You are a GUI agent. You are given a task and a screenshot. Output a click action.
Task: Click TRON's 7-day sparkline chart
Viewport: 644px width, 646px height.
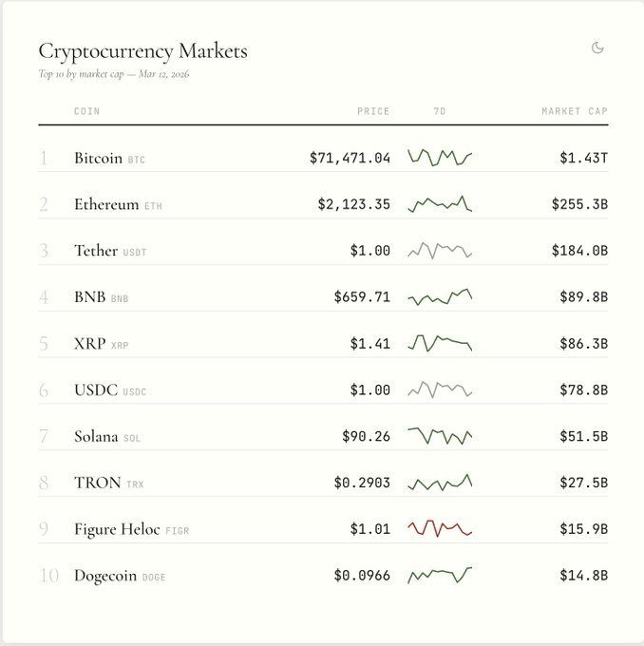(x=440, y=483)
